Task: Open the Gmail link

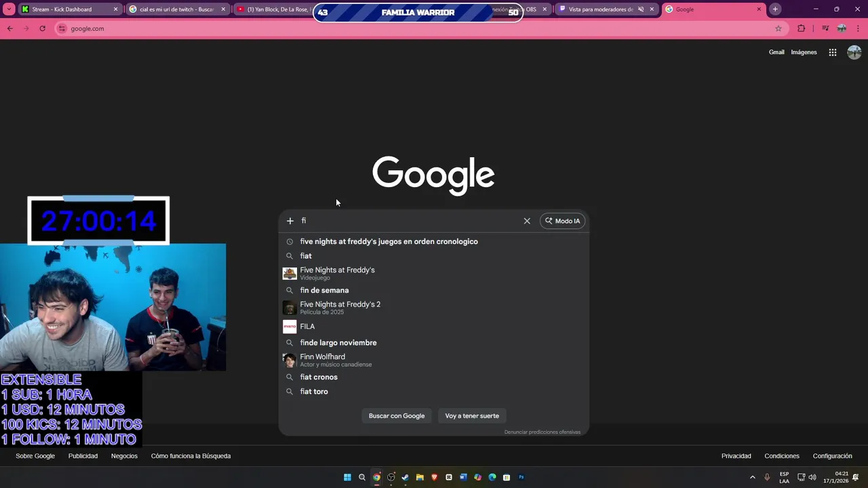Action: coord(776,52)
